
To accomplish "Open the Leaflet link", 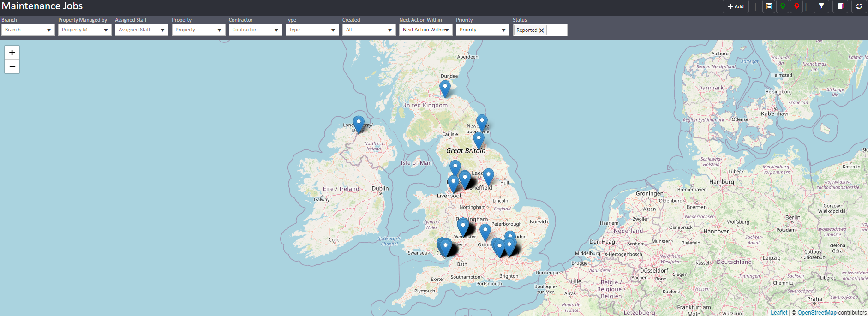I will pos(779,312).
